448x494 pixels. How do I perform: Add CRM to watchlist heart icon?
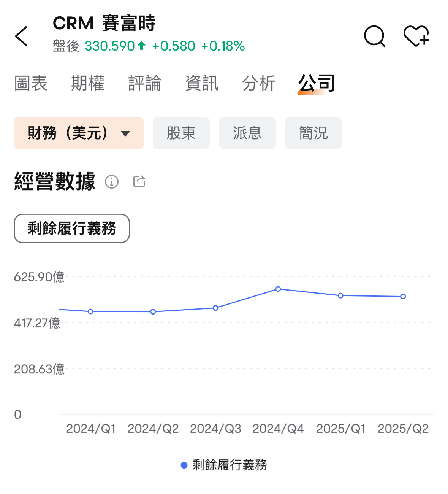pyautogui.click(x=416, y=36)
